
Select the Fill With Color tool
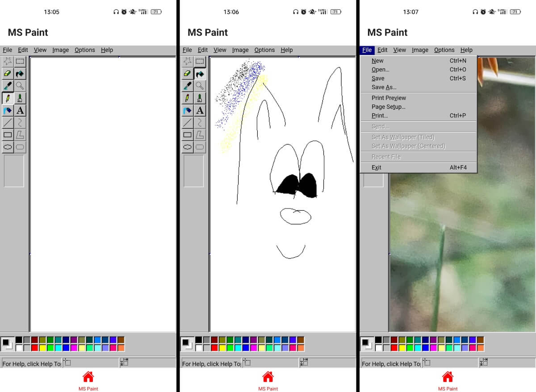click(x=20, y=73)
